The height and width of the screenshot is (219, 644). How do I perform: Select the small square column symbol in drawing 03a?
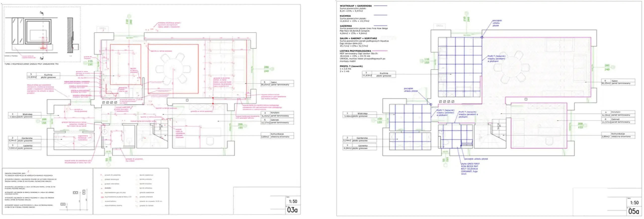coord(187,100)
